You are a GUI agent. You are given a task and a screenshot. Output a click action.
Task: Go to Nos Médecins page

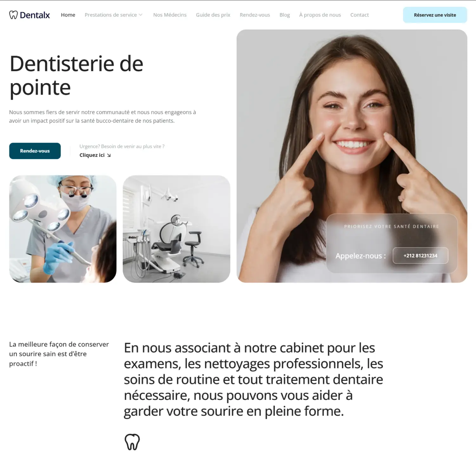tap(170, 15)
